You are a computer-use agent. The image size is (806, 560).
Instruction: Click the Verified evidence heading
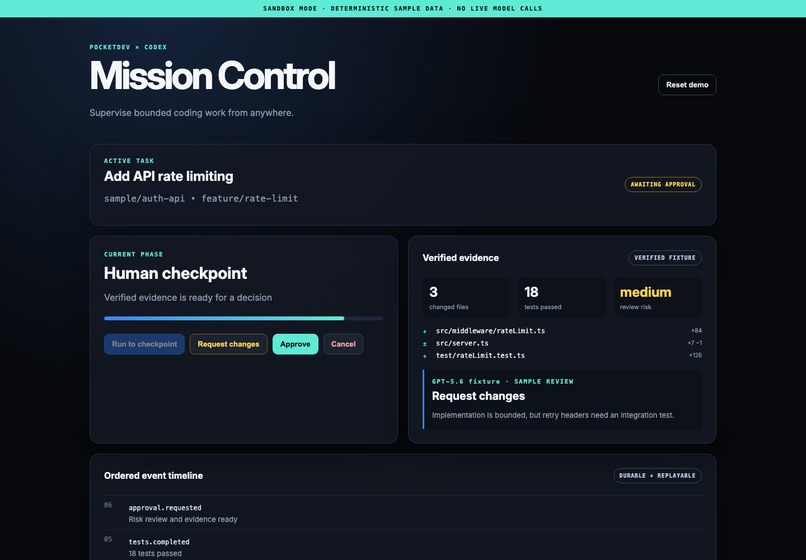click(461, 258)
